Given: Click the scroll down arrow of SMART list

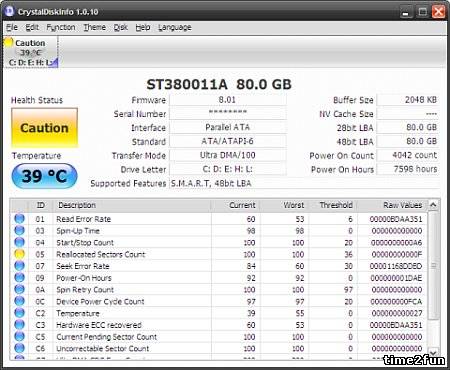Looking at the screenshot, I should [433, 352].
